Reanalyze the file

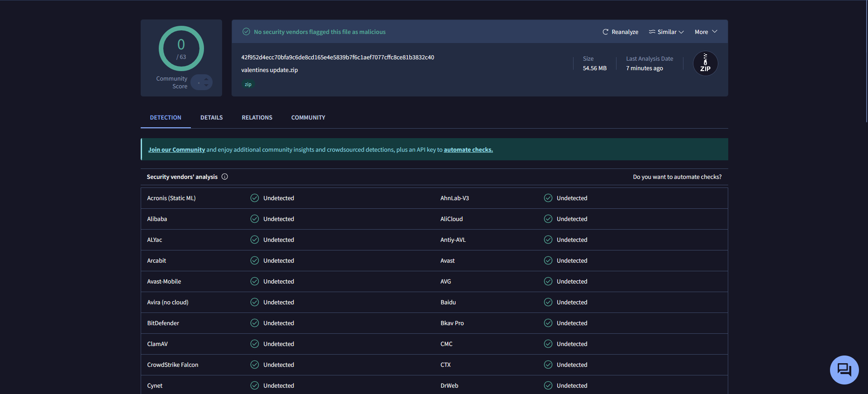(620, 32)
